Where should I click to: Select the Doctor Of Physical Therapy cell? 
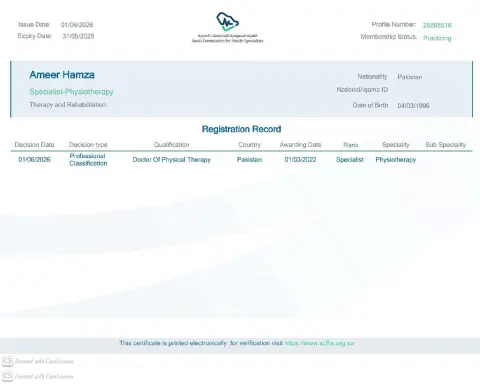[172, 160]
